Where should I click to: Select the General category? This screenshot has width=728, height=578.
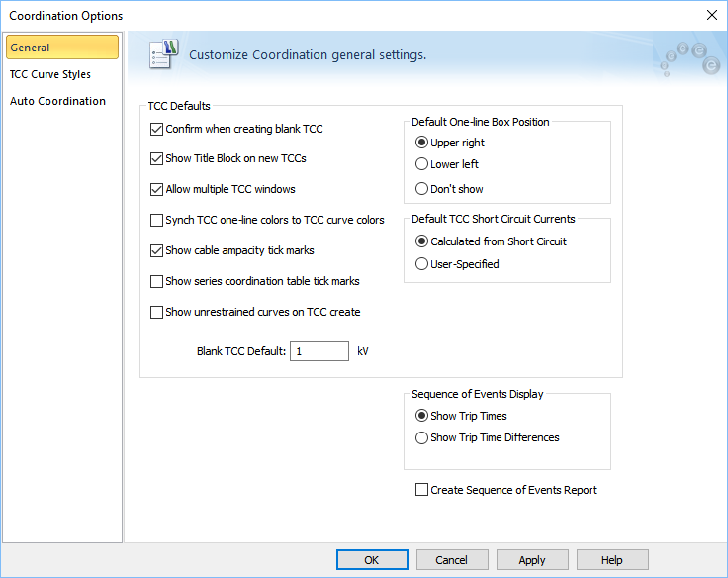(61, 48)
